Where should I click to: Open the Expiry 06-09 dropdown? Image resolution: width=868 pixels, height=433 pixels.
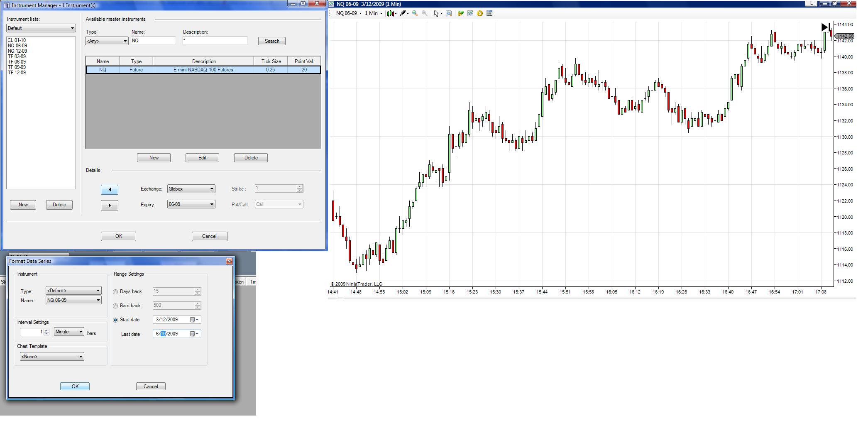coord(191,204)
